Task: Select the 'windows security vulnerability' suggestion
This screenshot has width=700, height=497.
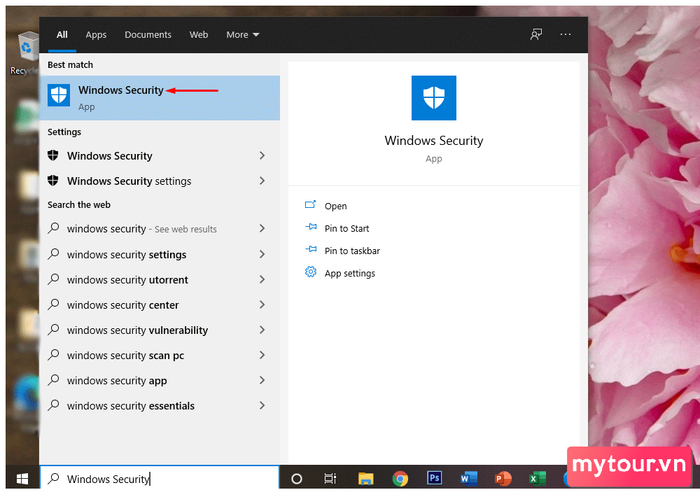Action: [x=159, y=330]
